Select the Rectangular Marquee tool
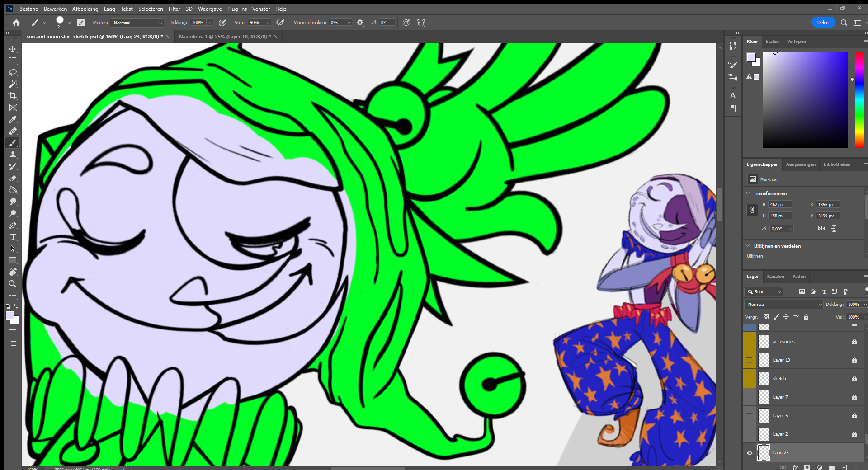 (x=13, y=61)
